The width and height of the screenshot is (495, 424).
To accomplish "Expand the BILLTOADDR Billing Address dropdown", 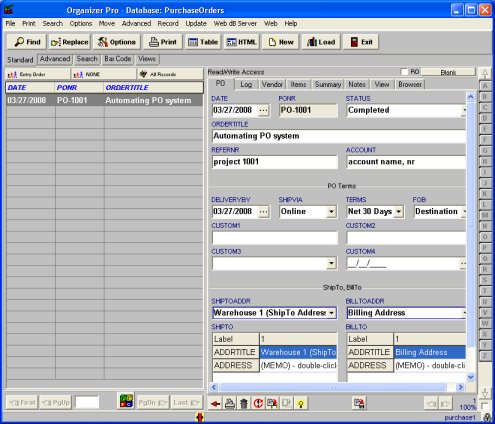I will pyautogui.click(x=464, y=313).
